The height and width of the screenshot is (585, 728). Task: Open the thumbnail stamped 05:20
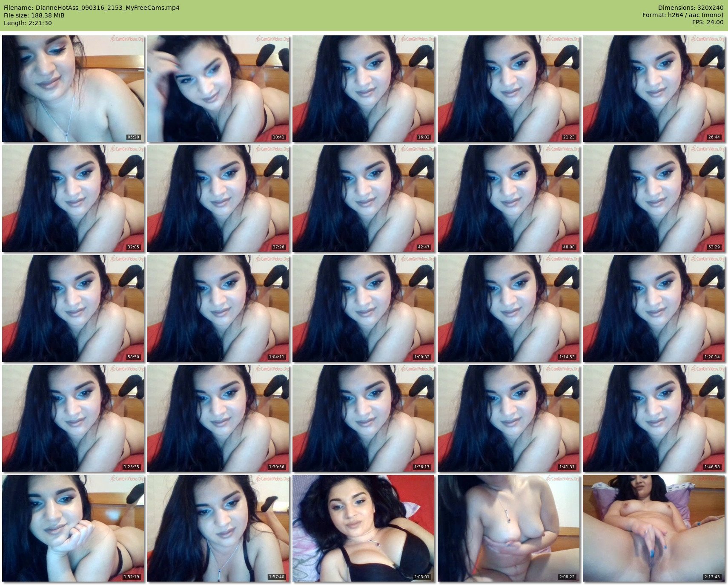click(x=73, y=89)
